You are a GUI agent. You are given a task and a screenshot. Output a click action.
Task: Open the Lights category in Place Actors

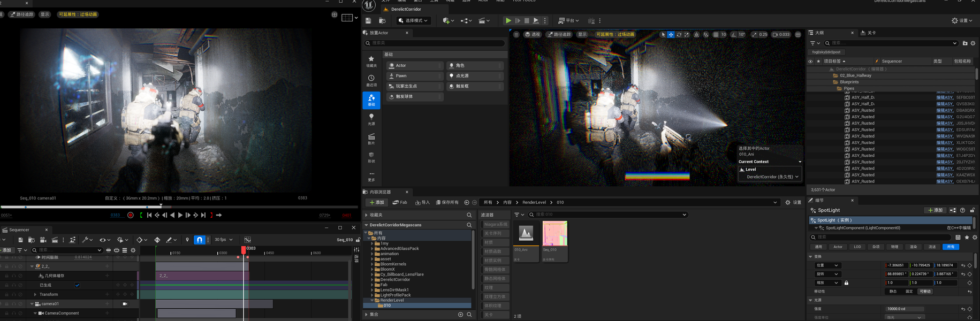(x=371, y=119)
